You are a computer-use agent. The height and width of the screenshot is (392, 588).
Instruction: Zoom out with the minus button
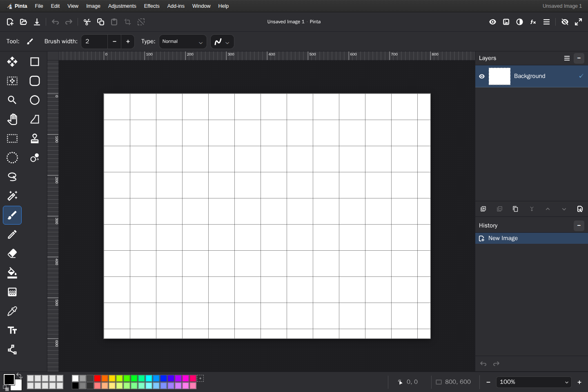[x=488, y=382]
